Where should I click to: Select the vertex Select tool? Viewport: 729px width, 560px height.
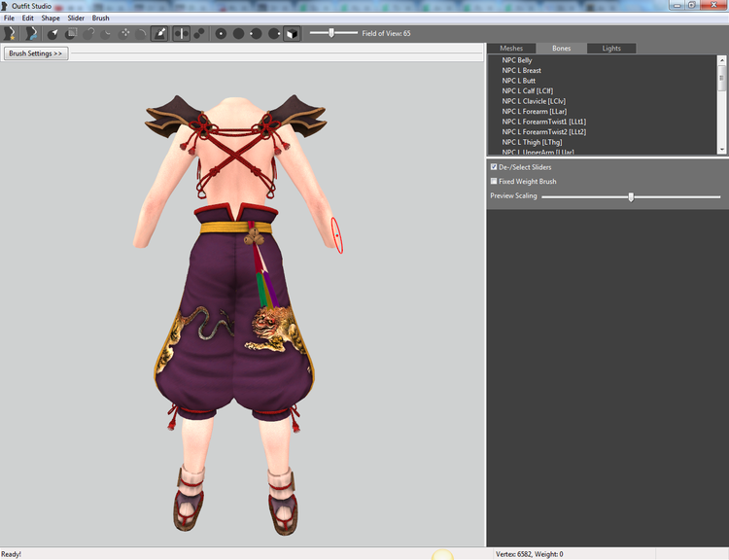[x=52, y=33]
